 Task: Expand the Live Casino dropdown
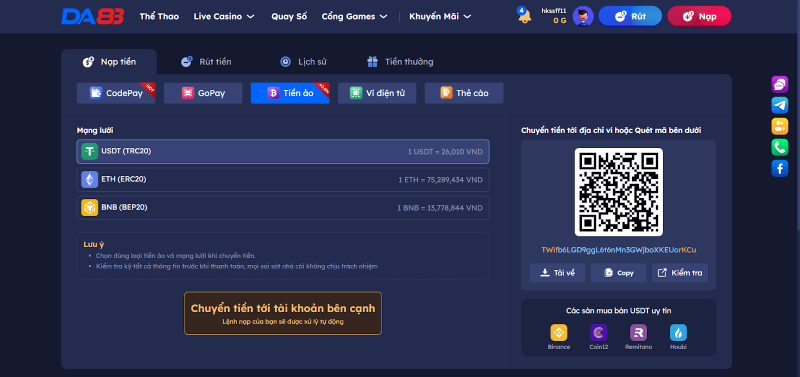(224, 16)
